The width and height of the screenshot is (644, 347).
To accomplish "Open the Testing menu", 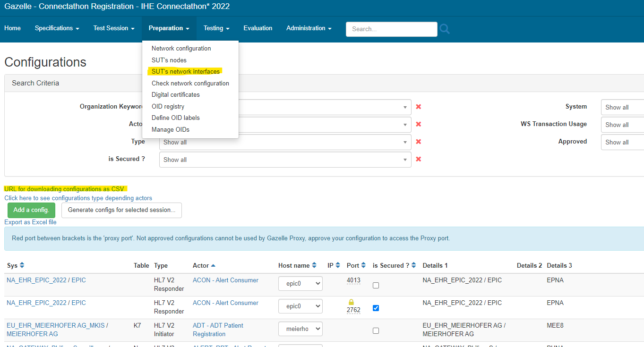I will click(x=216, y=28).
